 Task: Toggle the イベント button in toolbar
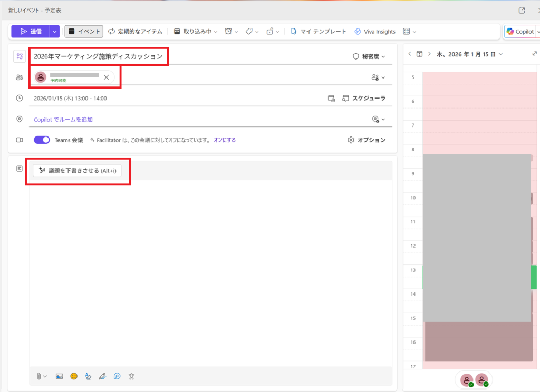tap(84, 32)
